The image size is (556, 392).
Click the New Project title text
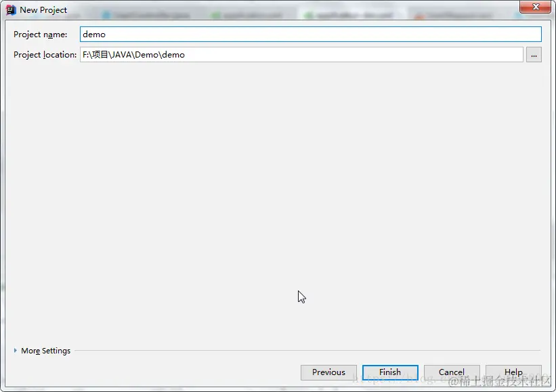43,10
